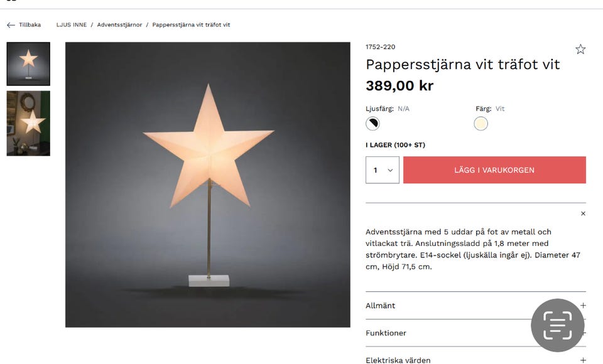The width and height of the screenshot is (603, 364).
Task: Dismiss the description with the × icon
Action: [583, 213]
